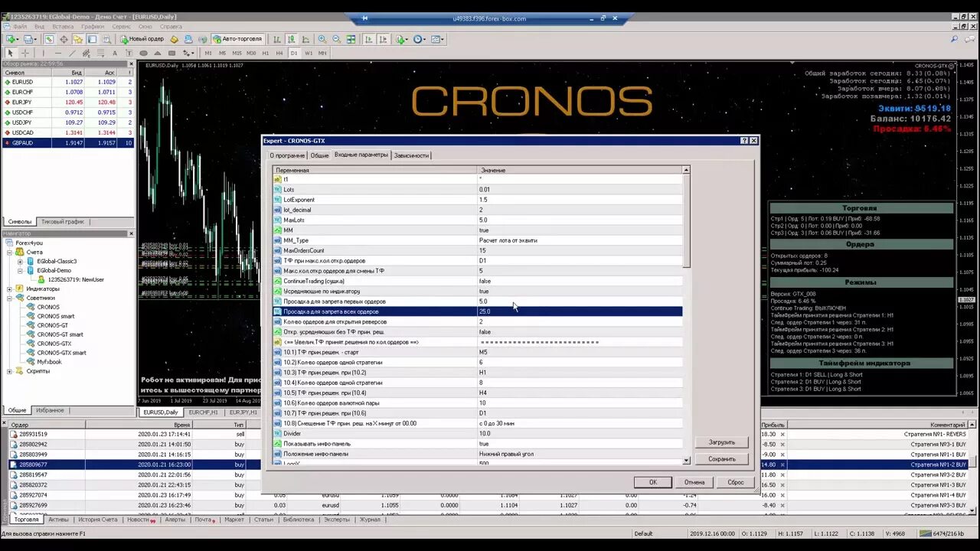Click the tile windows toolbar icon

[x=351, y=39]
